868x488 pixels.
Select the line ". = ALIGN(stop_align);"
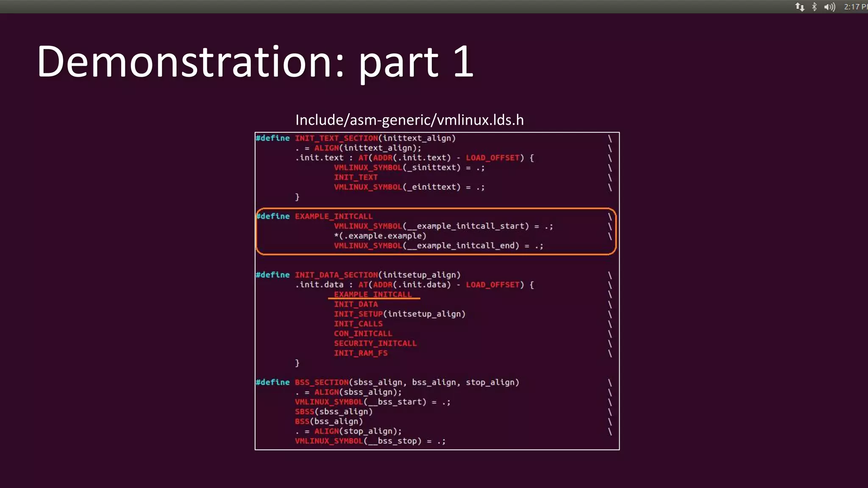[x=348, y=431]
